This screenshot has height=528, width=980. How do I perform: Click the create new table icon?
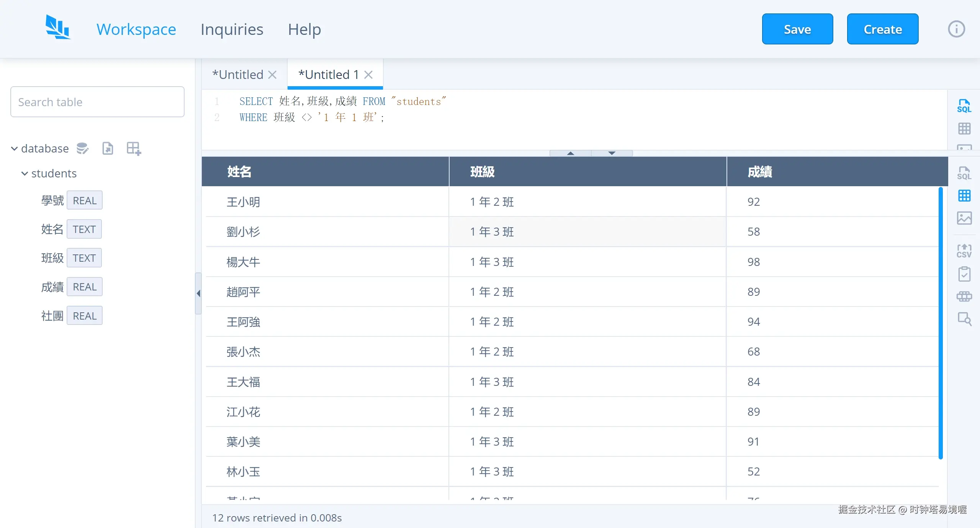133,148
